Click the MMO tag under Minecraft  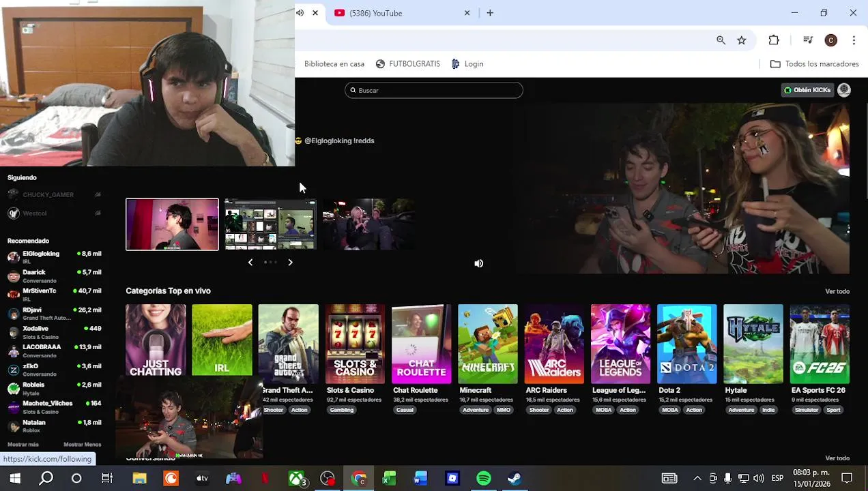coord(504,410)
